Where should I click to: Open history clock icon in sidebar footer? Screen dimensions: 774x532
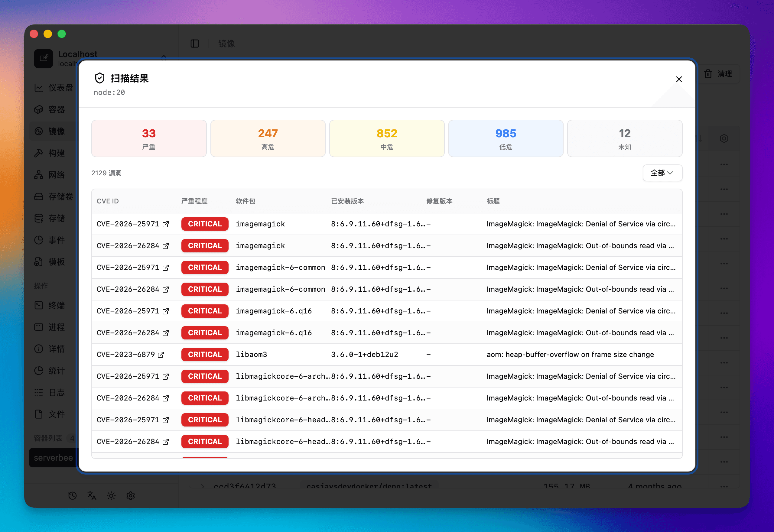coord(72,496)
